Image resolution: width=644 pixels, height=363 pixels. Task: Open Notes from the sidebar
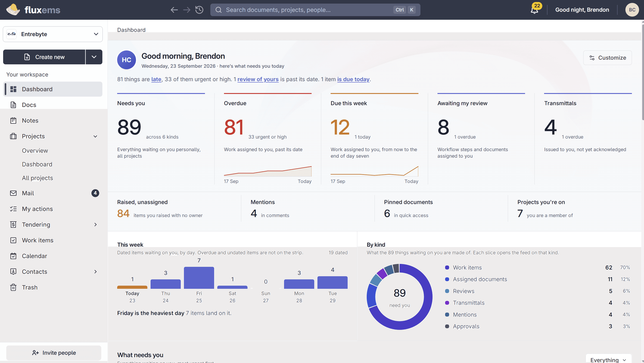pos(53,121)
